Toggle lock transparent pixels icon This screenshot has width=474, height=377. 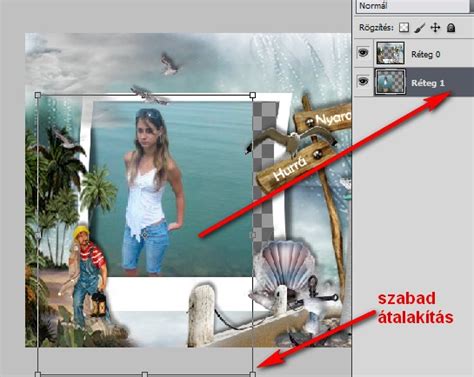404,27
